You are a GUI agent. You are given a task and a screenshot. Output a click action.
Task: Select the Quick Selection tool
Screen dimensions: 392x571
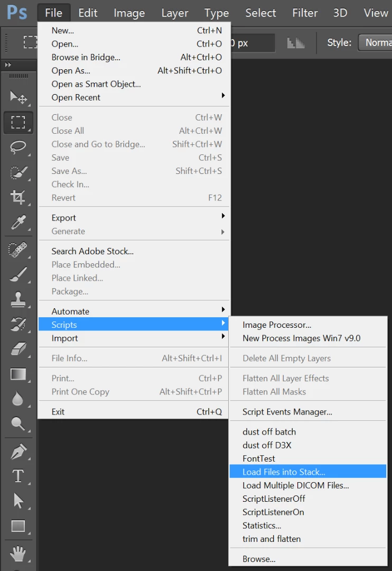[18, 172]
